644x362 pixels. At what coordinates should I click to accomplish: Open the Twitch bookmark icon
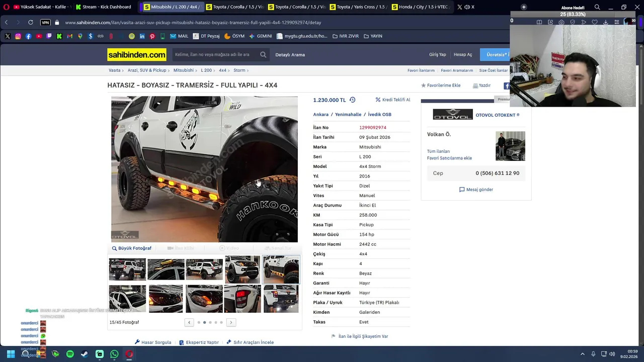click(49, 36)
